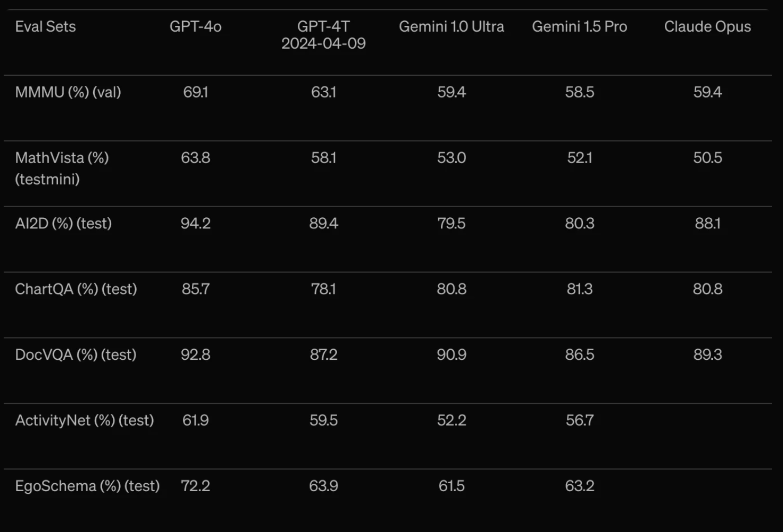The image size is (783, 532).
Task: Click the GPT-4o column header
Action: click(195, 26)
